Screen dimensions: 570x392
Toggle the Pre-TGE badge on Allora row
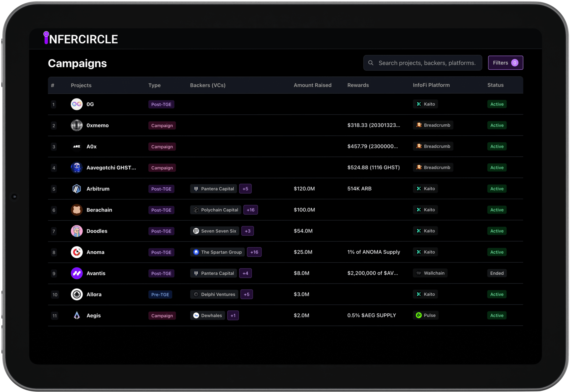tap(160, 294)
